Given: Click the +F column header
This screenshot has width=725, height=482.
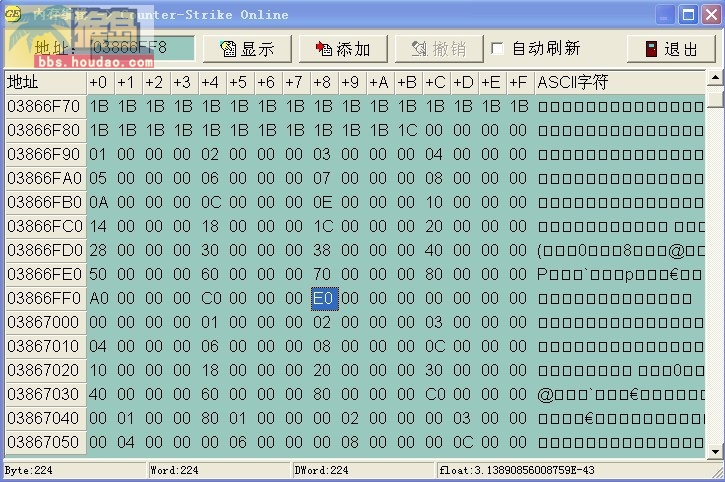Looking at the screenshot, I should click(521, 82).
